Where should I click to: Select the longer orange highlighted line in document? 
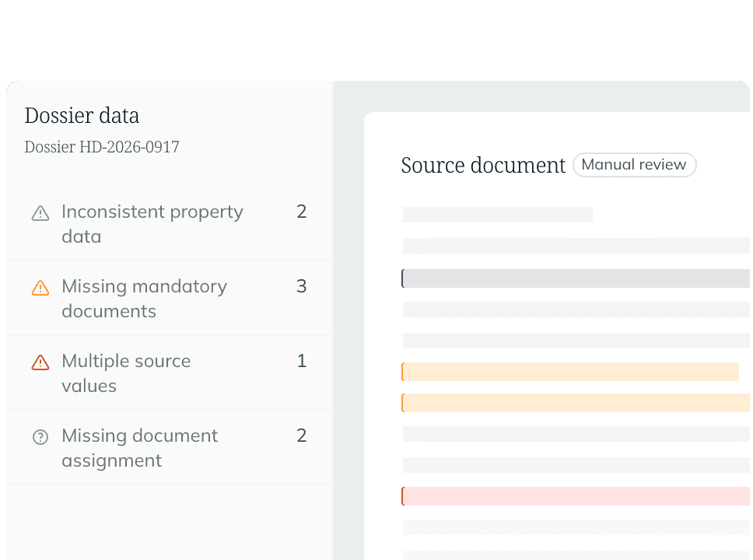576,403
